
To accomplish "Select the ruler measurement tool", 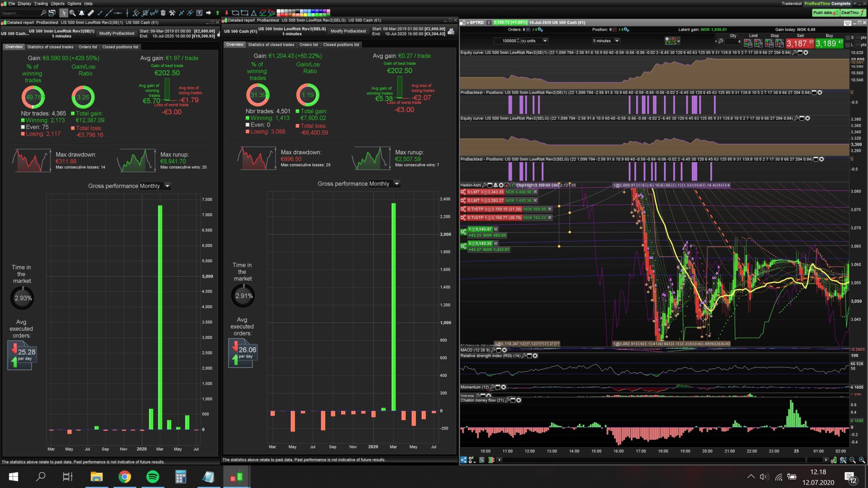I will coord(91,13).
